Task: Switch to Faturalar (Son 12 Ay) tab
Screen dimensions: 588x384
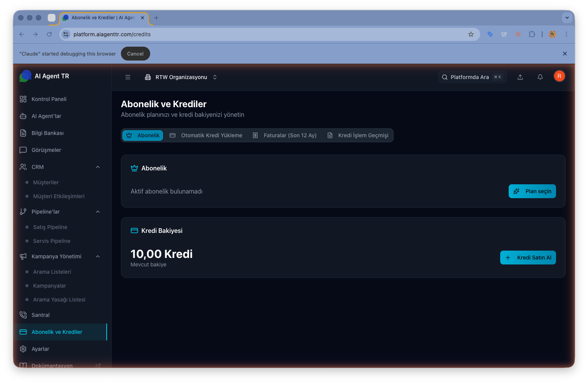Action: [x=285, y=135]
